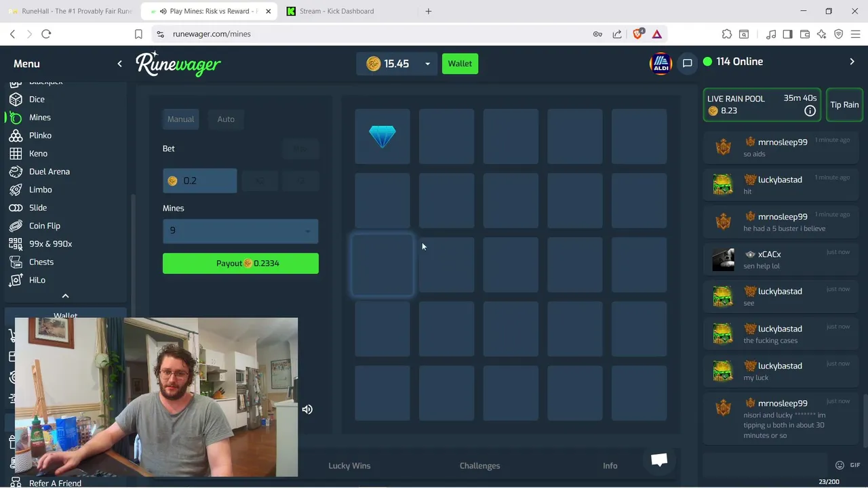Open browser extensions puzzle icon
868x488 pixels.
[727, 34]
